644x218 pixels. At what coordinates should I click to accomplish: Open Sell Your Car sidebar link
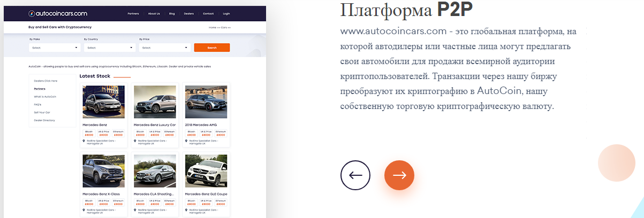tap(42, 112)
